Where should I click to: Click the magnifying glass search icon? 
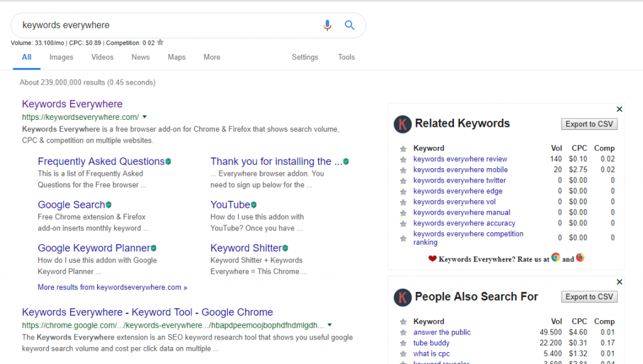350,25
